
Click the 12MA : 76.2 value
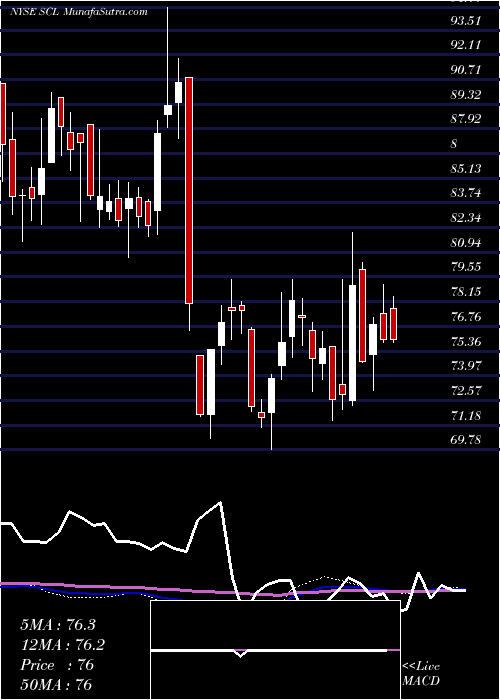pyautogui.click(x=63, y=645)
